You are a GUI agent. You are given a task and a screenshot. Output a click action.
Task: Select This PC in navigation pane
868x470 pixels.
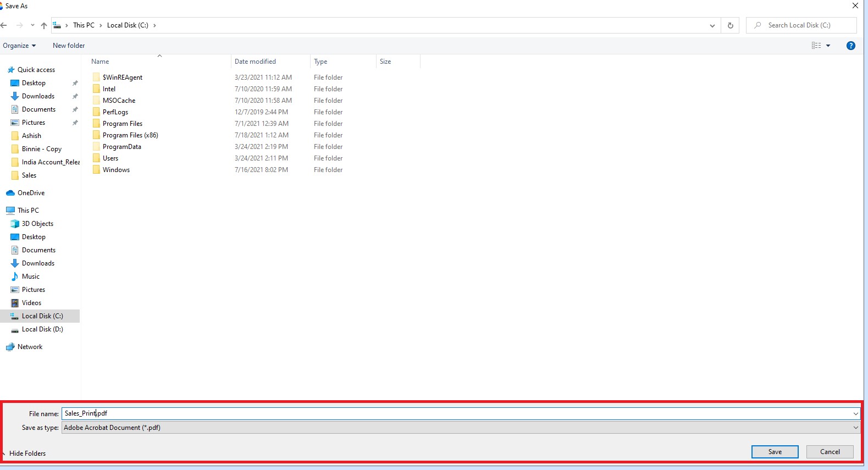[x=28, y=211]
